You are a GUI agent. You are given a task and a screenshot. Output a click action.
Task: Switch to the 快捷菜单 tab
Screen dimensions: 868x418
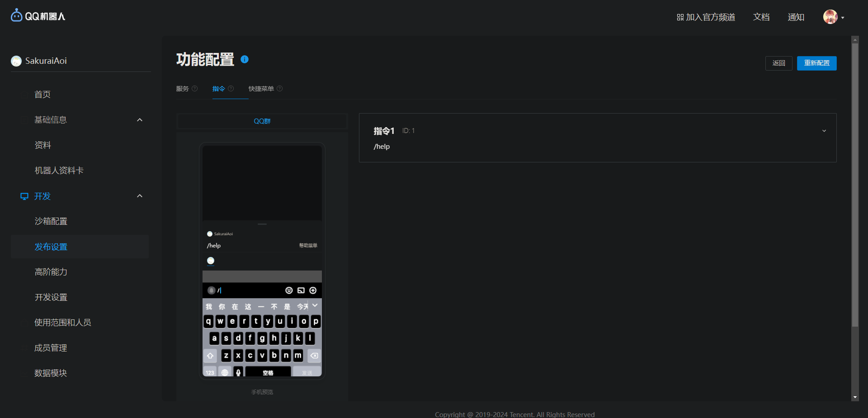click(x=261, y=89)
